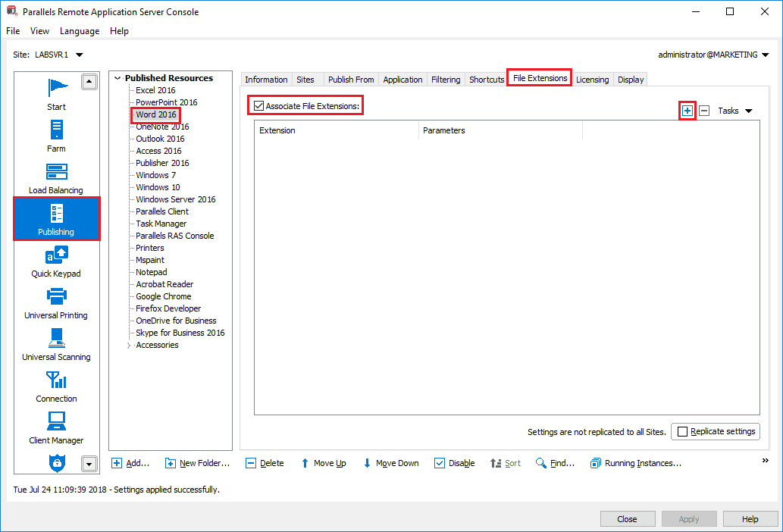
Task: Switch to the Information tab
Action: pyautogui.click(x=266, y=80)
